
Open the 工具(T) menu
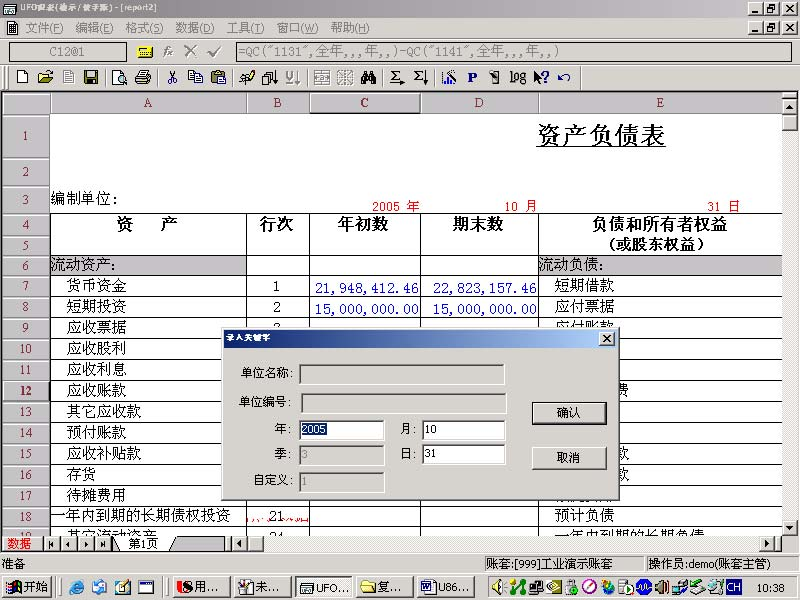pos(245,28)
